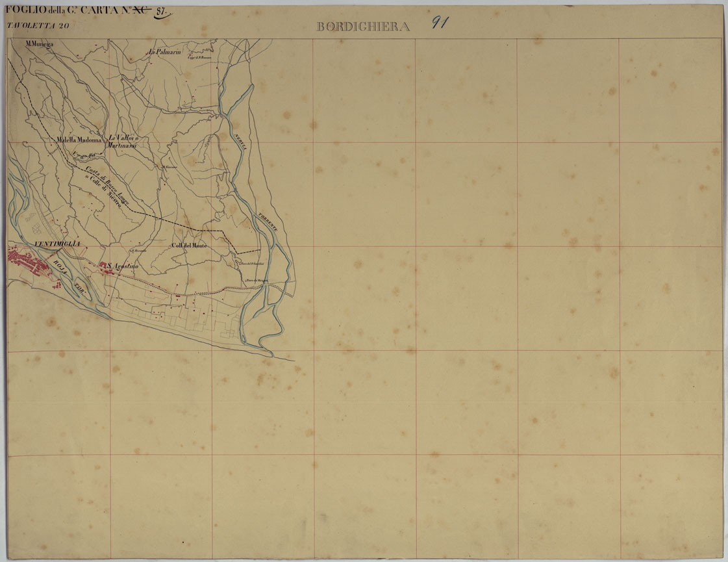This screenshot has height=562, width=728.
Task: Select the red buildings at S. Agostino
Action: [107, 267]
